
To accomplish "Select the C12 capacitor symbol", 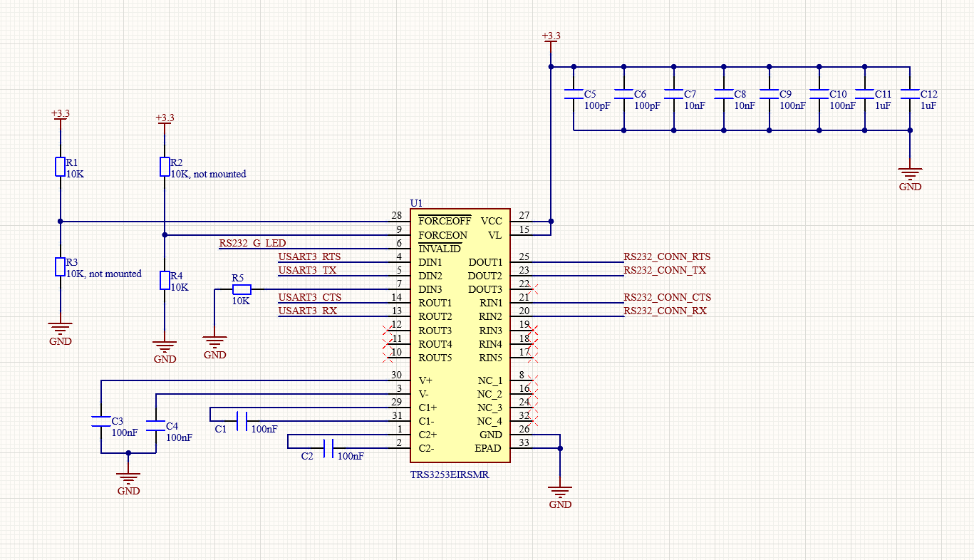I will [910, 94].
